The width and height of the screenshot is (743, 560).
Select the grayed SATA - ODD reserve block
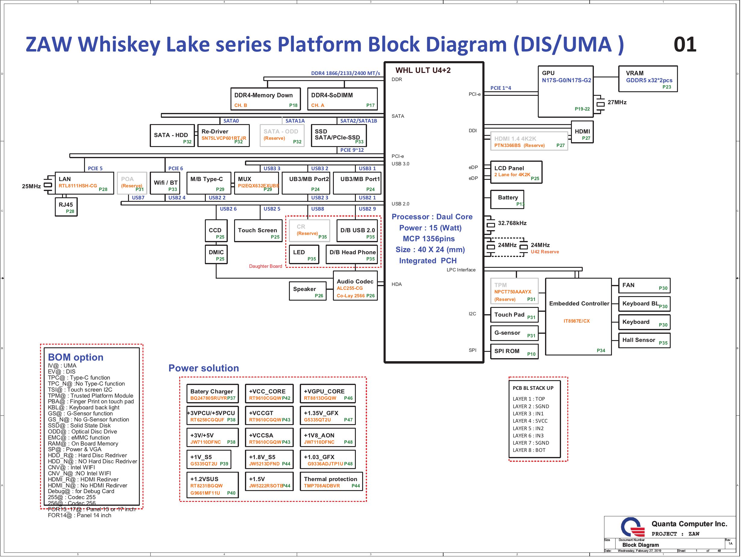pos(282,136)
